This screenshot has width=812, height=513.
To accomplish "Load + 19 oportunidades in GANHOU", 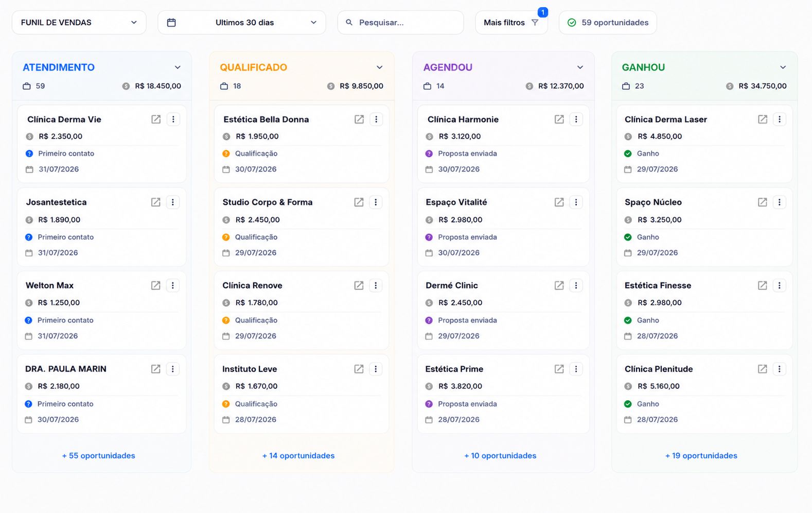I will 701,456.
